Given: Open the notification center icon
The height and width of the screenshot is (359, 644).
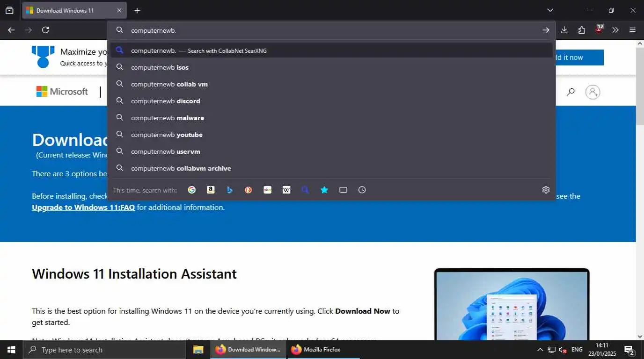Looking at the screenshot, I should 629,350.
